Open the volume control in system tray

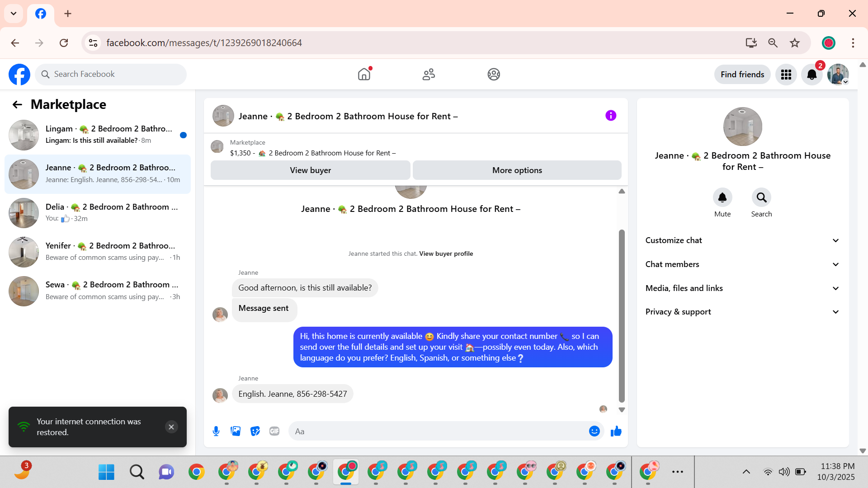(x=784, y=472)
